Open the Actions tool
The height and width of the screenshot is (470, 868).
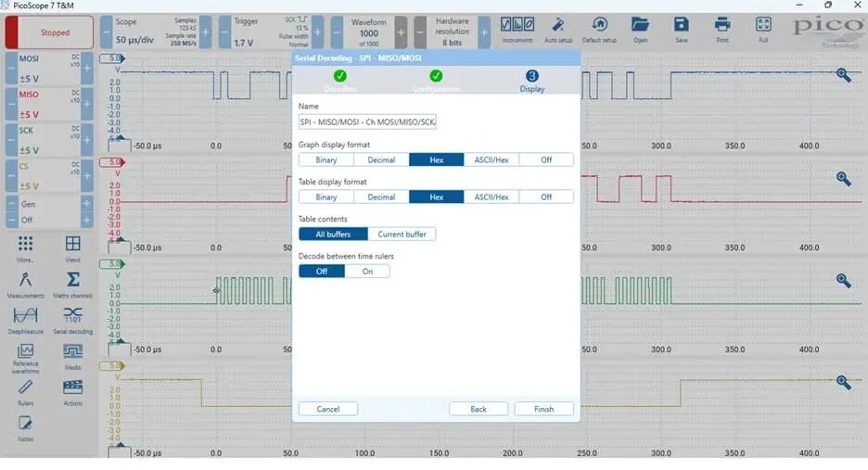point(72,392)
